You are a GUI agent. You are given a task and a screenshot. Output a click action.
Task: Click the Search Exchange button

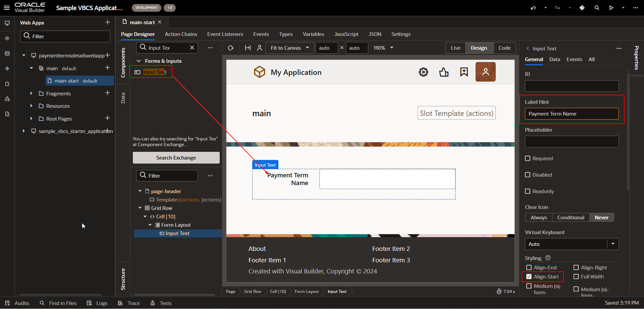click(x=176, y=158)
